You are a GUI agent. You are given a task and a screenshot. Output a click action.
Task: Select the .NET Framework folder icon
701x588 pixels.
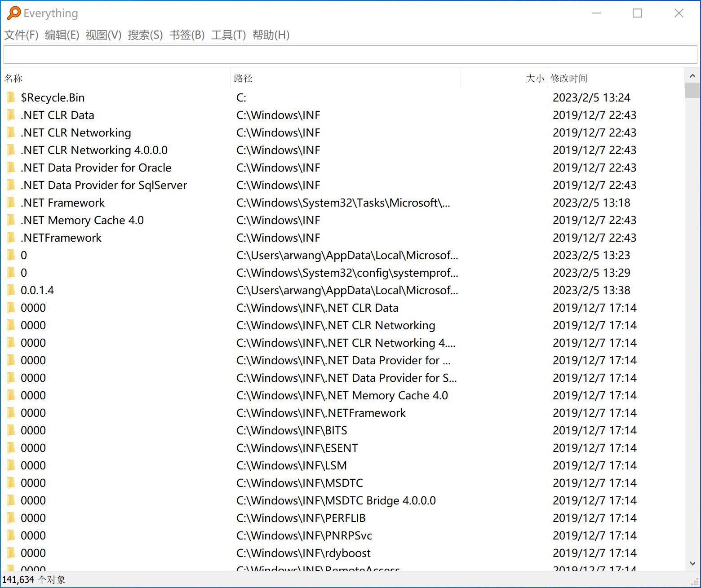tap(11, 203)
